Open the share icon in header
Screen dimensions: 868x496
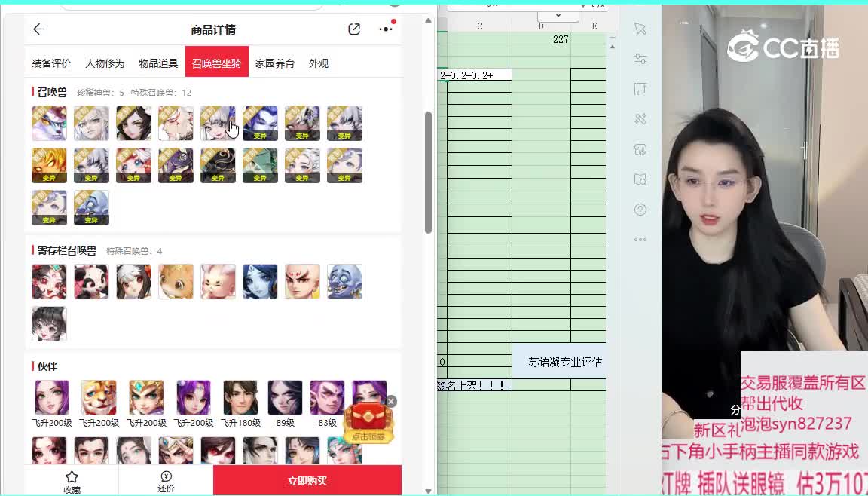[x=354, y=29]
